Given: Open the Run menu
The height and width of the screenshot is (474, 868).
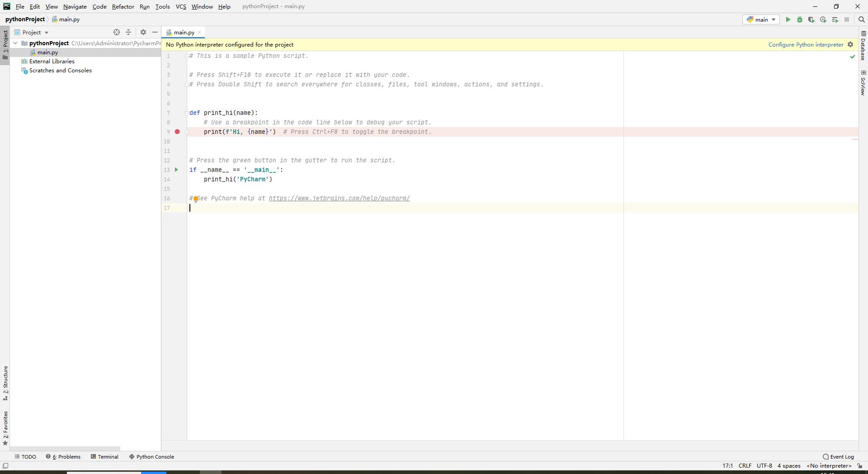Looking at the screenshot, I should [x=145, y=6].
